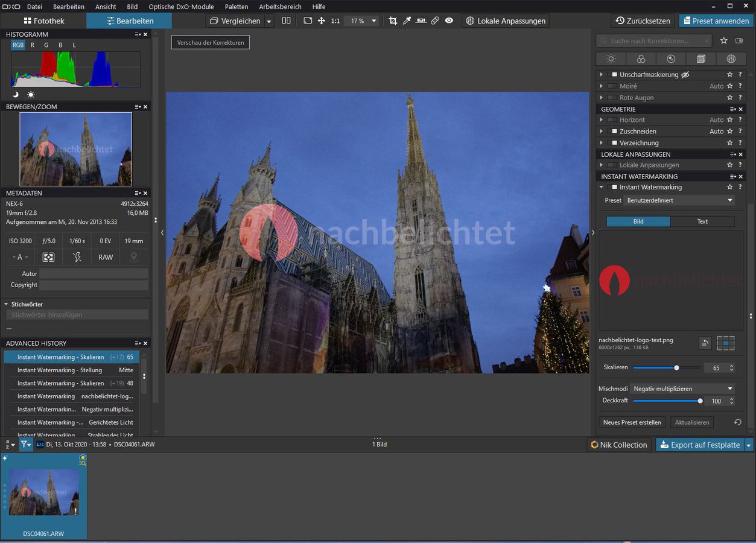Click Neues Preset erstellen button
Screen dimensions: 756x543
632,422
